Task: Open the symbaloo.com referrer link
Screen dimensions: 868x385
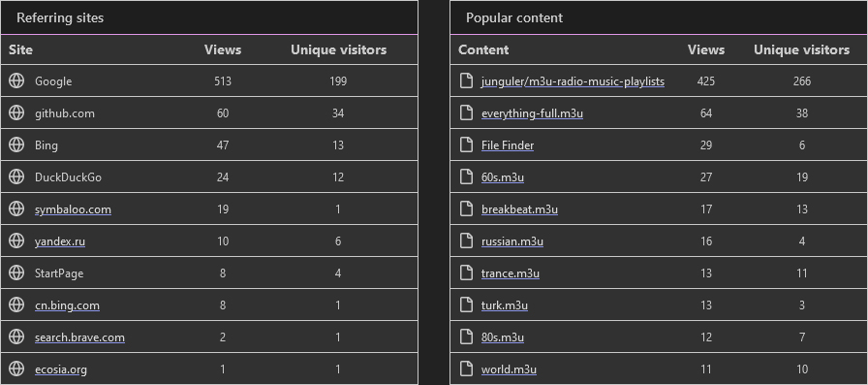Action: [x=73, y=209]
